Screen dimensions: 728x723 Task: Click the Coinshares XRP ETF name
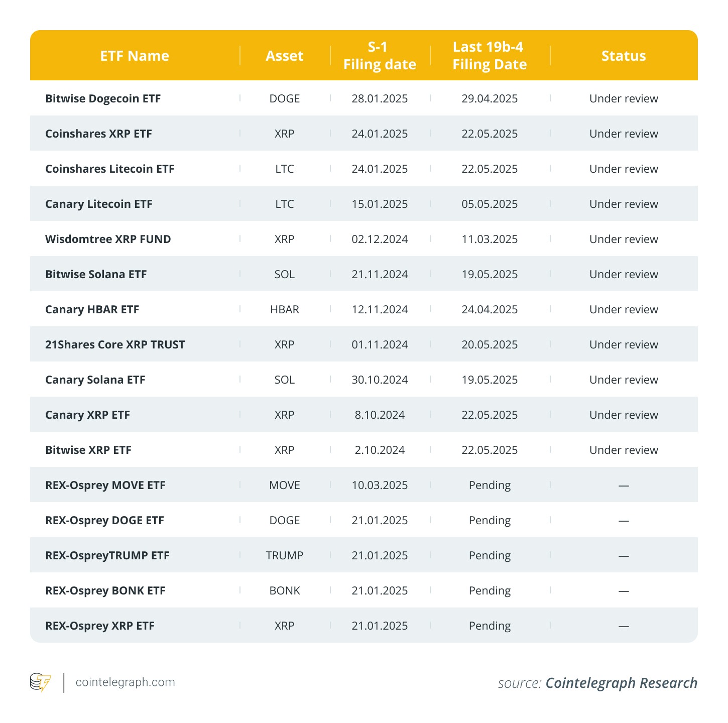pos(98,134)
